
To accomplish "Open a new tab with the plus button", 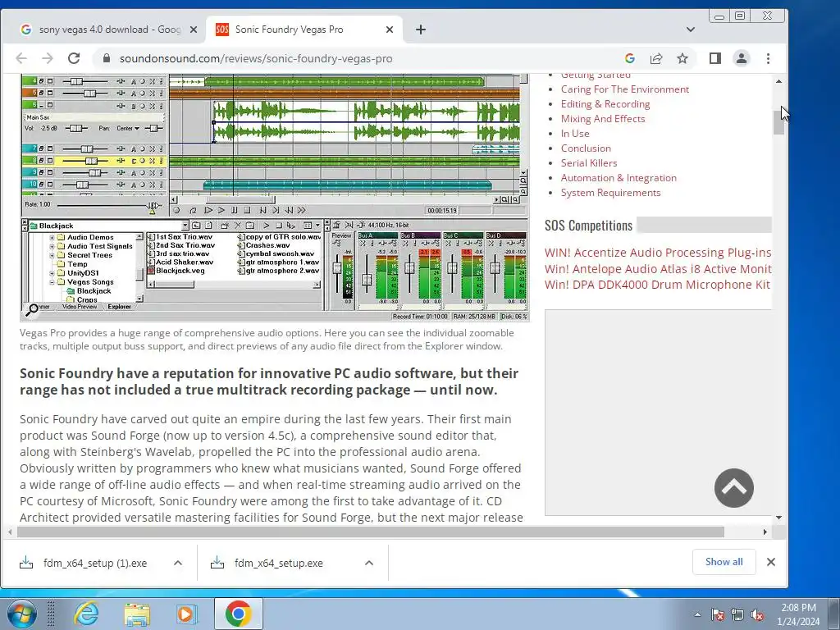I will click(x=421, y=30).
